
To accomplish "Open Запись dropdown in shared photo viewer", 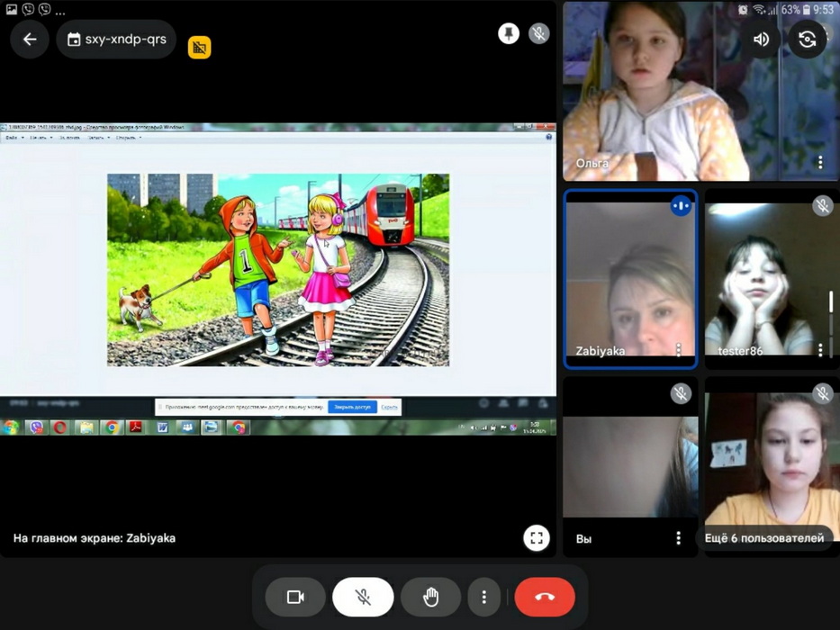I will tap(98, 138).
